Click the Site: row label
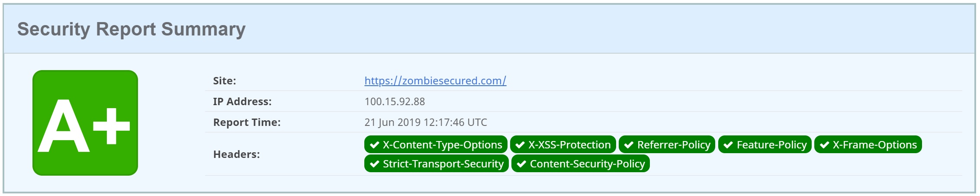Image resolution: width=980 pixels, height=196 pixels. 225,81
